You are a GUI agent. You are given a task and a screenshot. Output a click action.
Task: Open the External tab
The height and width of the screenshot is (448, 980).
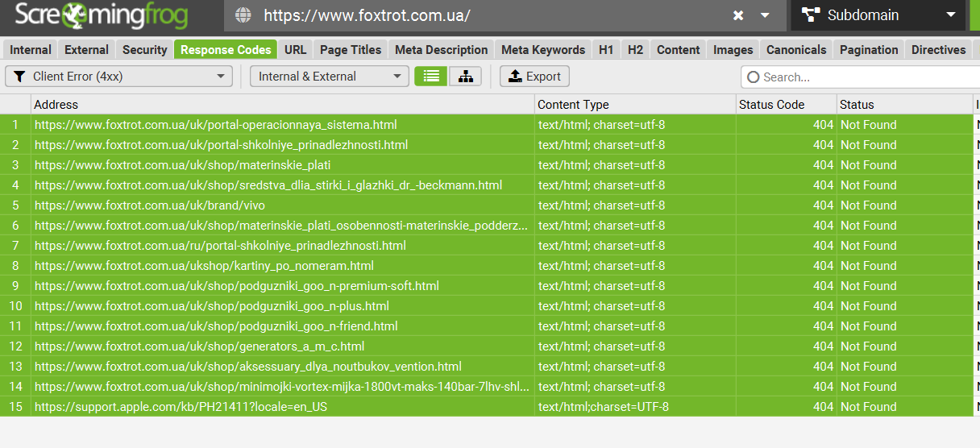(86, 49)
